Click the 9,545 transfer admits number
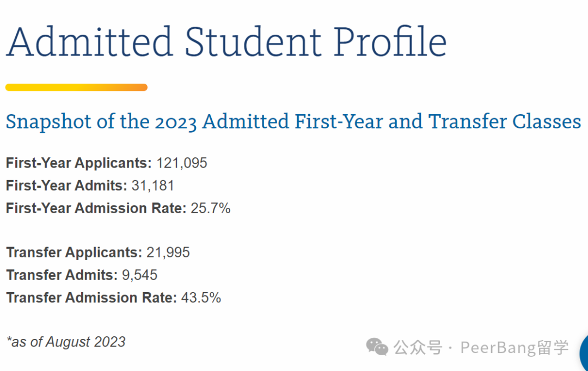Image resolution: width=588 pixels, height=371 pixels. (139, 275)
